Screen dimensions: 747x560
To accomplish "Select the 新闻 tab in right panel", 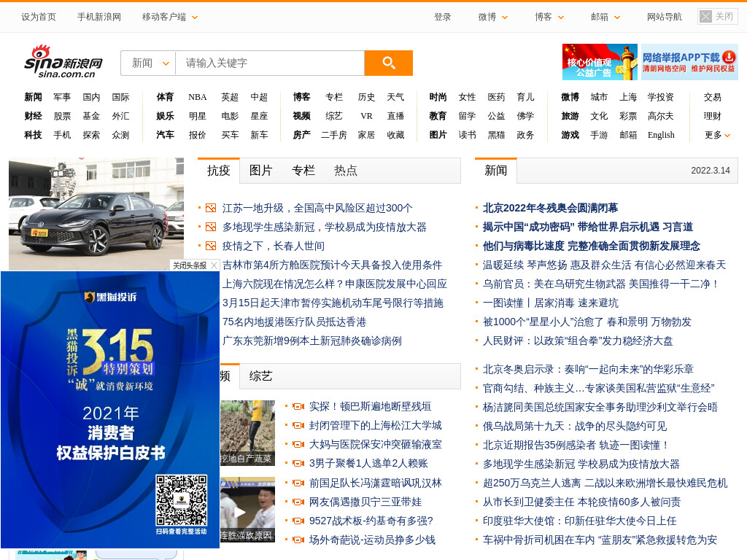I will pyautogui.click(x=496, y=171).
